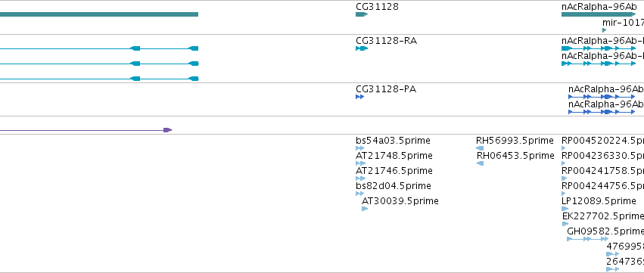Open the CG31128 gene label
Screen dimensions: 644x273
(x=377, y=7)
